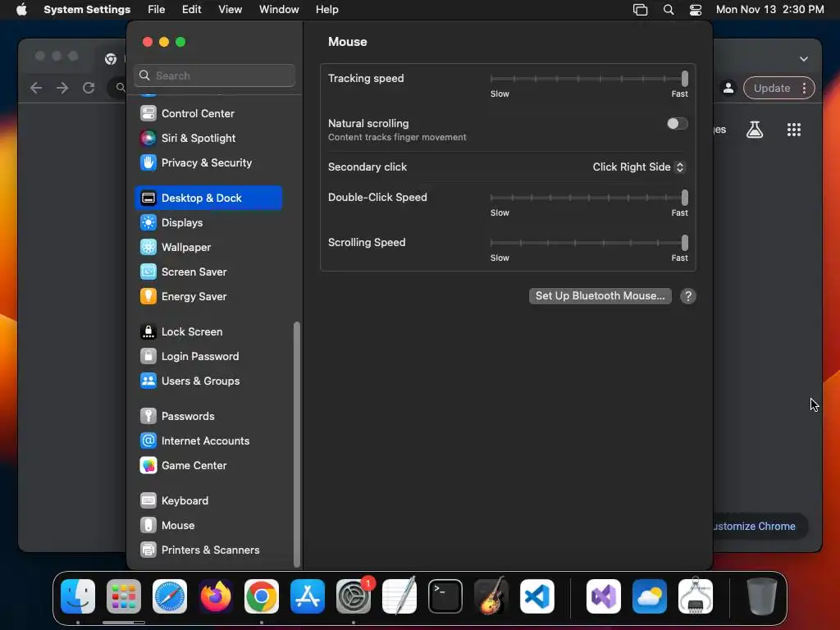840x630 pixels.
Task: Open Displays settings
Action: [208, 222]
